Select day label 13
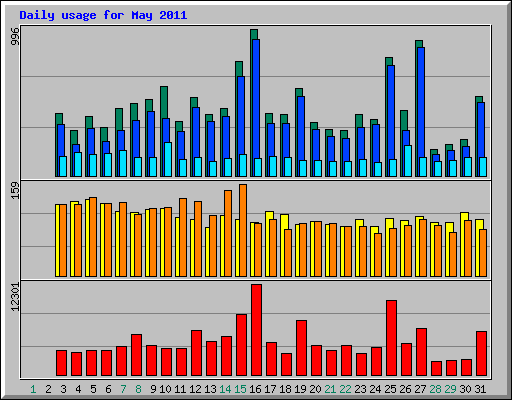Screen dimensions: 512x400 [x=210, y=389]
